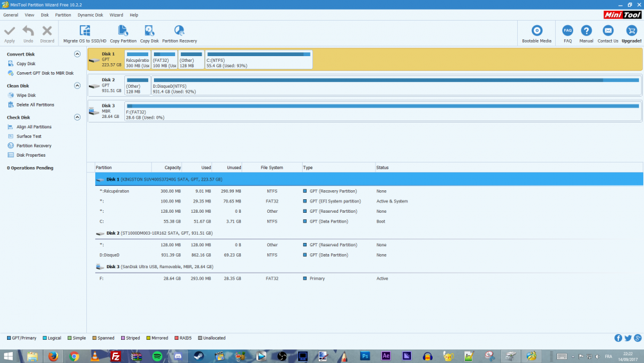Open Bootable Media builder

tap(536, 34)
